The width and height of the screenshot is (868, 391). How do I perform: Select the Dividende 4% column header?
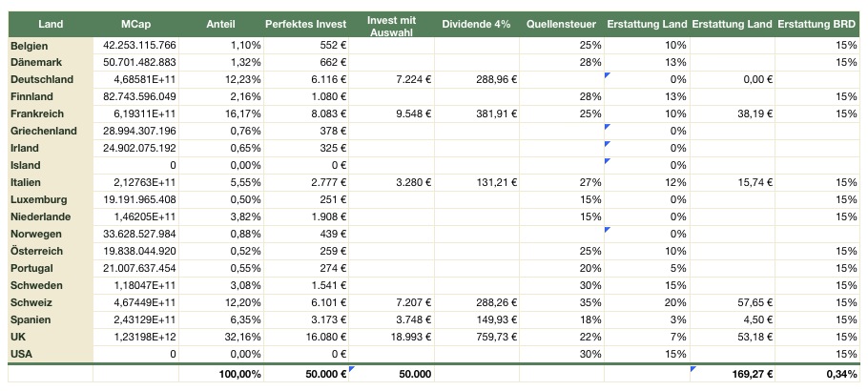[x=478, y=23]
